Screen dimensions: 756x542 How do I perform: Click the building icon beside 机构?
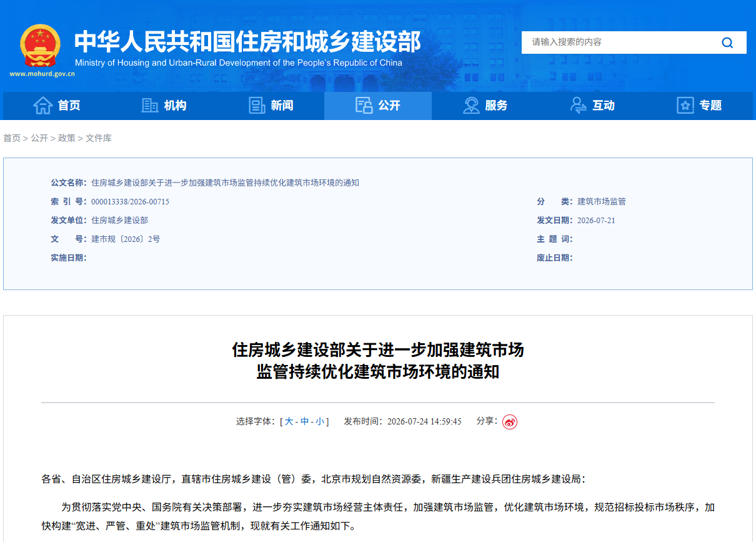pyautogui.click(x=150, y=106)
